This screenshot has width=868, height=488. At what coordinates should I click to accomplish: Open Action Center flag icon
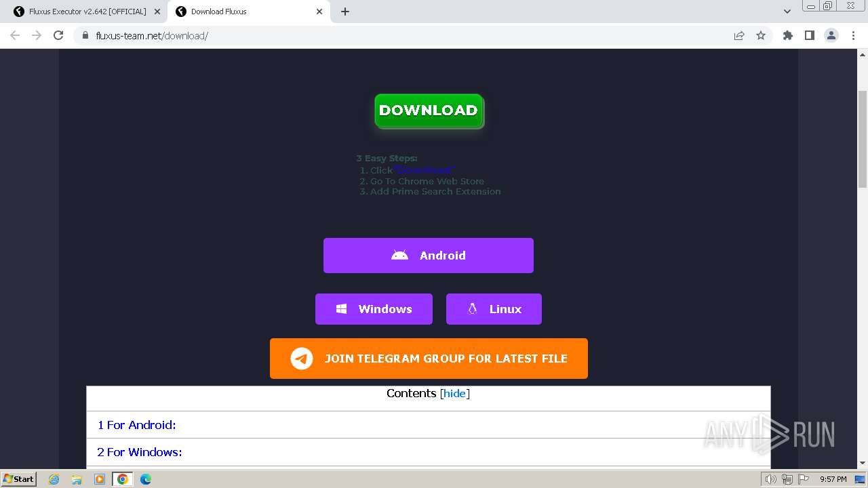[x=804, y=479]
